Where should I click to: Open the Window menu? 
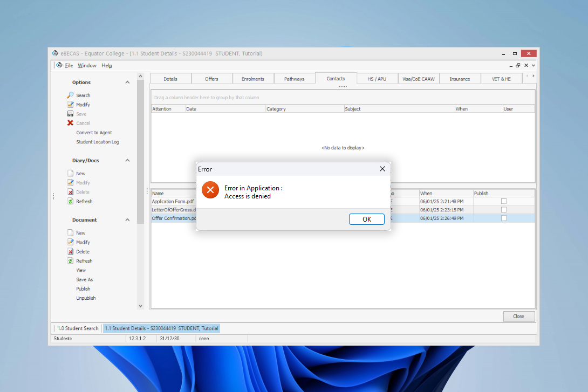(86, 66)
